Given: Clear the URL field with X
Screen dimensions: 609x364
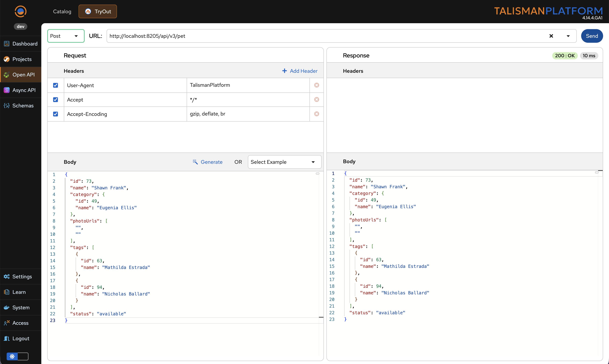Looking at the screenshot, I should (551, 36).
